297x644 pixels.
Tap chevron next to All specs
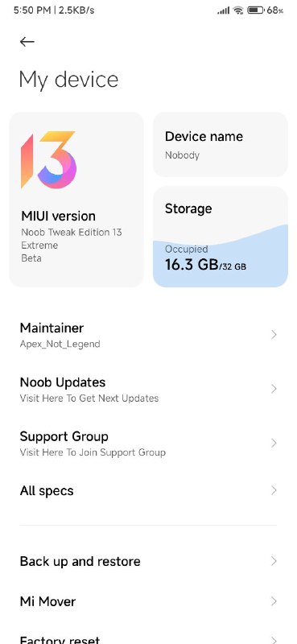click(x=274, y=490)
